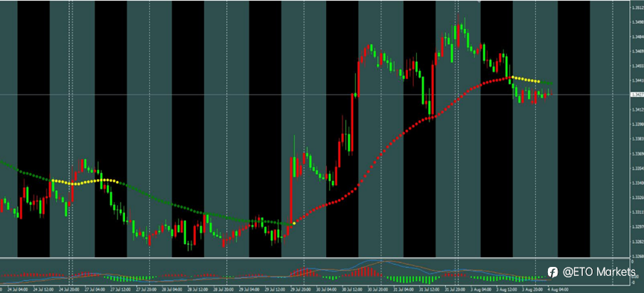Screen dimensions: 644x293
Task: Click the 30 Jul 20:00 time label
Action: coord(378,290)
